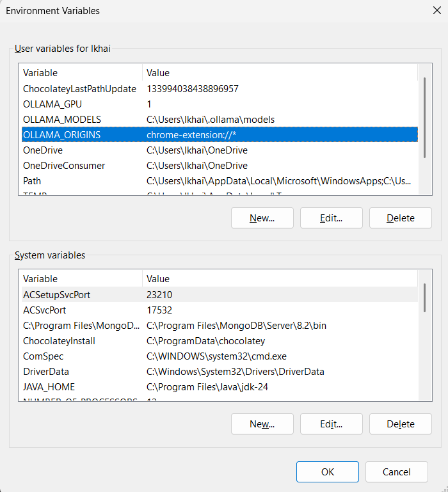The width and height of the screenshot is (448, 492).
Task: Click the system variables scrollbar thumb
Action: point(424,298)
